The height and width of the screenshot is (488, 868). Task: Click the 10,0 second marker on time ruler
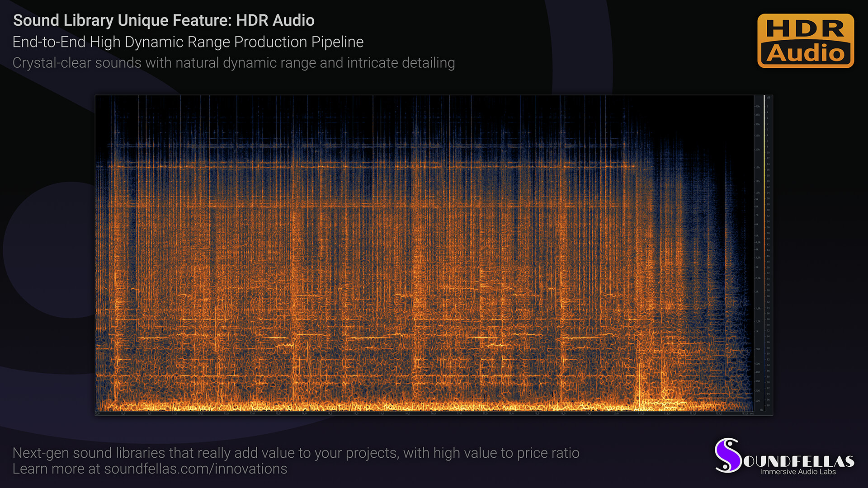point(616,413)
